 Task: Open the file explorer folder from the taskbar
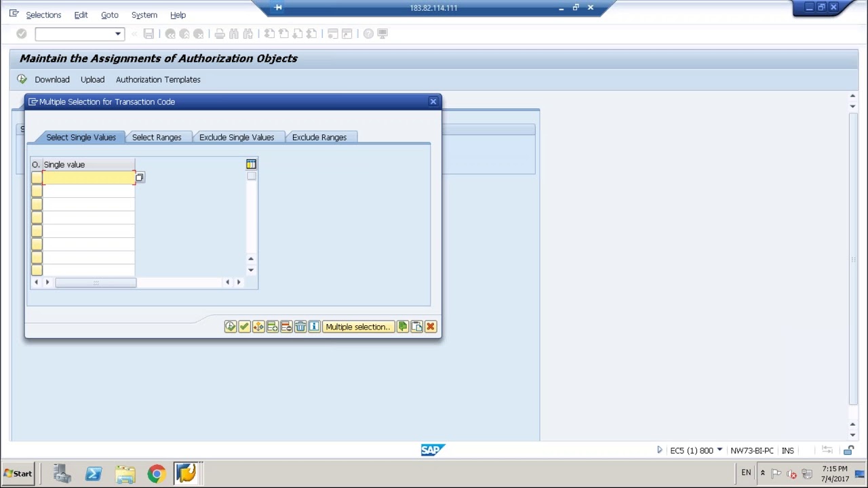(x=125, y=474)
